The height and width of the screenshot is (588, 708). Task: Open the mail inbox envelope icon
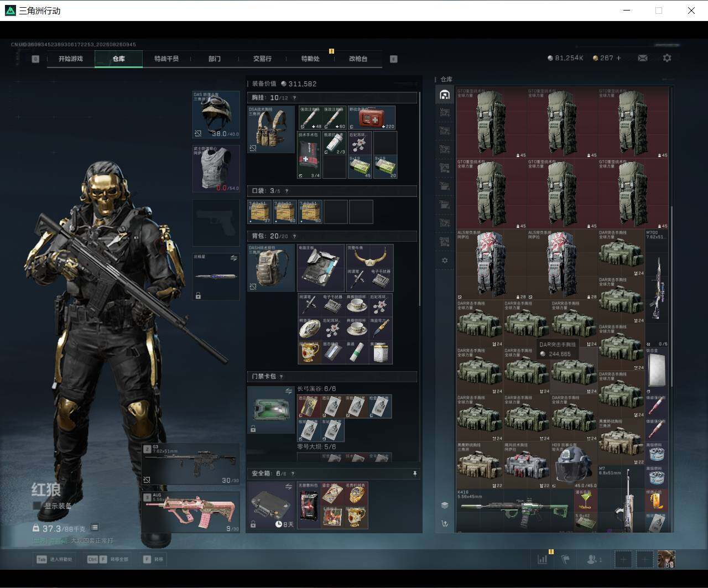point(643,58)
